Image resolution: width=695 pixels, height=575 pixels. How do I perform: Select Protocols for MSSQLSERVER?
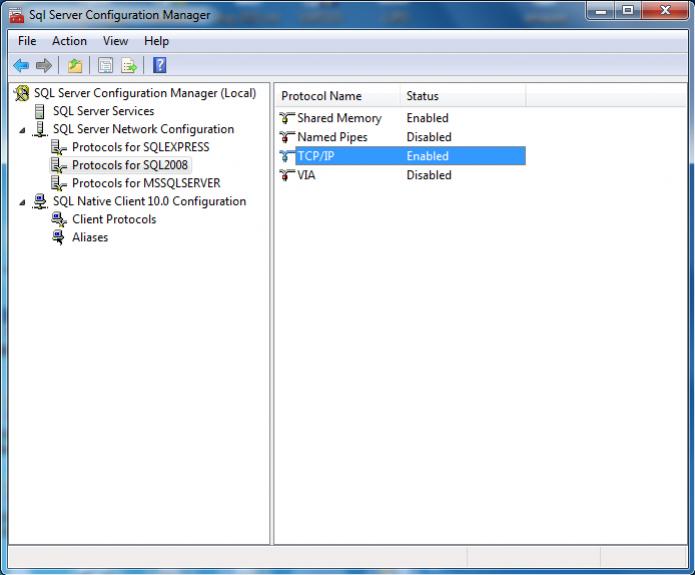[146, 183]
